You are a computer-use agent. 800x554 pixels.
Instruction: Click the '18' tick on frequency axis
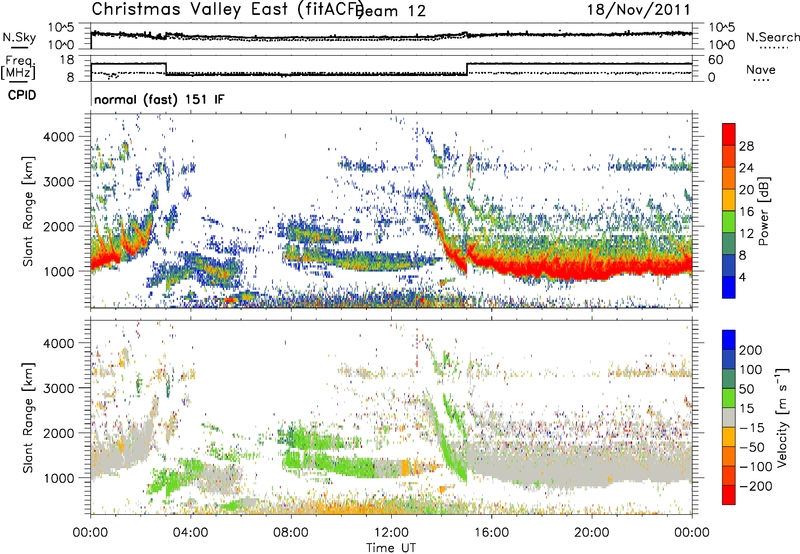67,60
